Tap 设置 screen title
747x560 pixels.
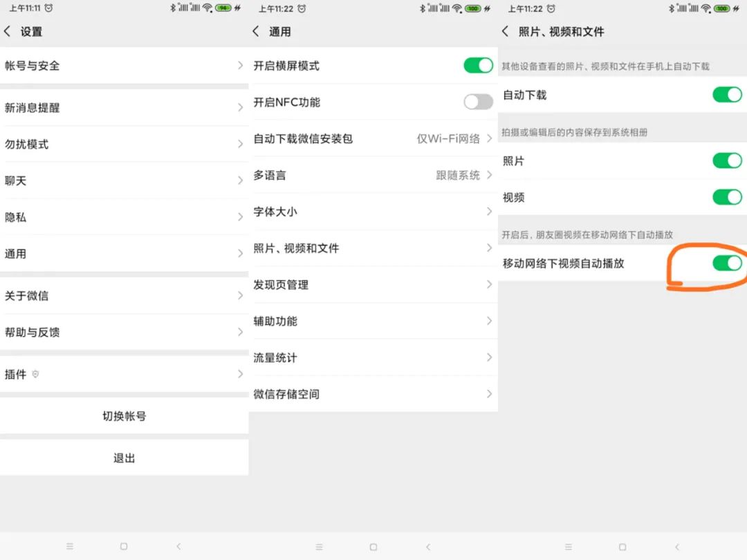(31, 31)
